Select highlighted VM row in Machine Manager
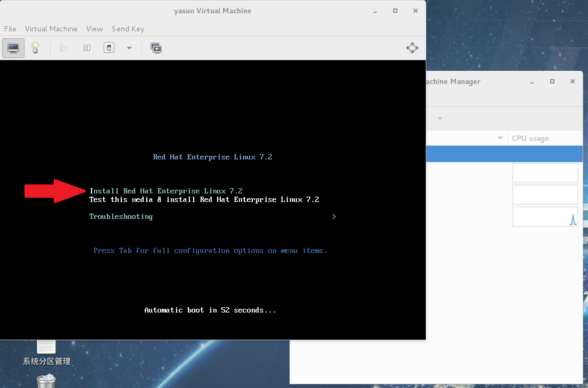This screenshot has height=388, width=588. click(504, 154)
